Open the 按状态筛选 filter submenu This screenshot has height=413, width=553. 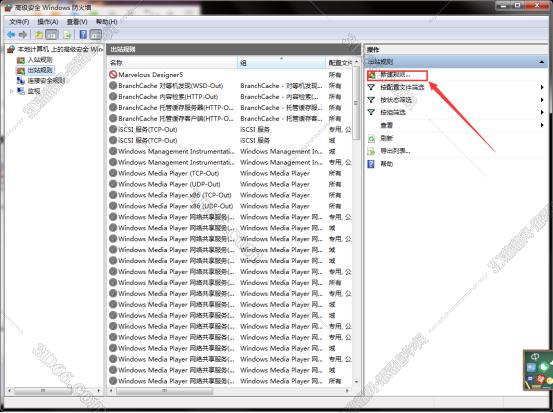click(x=396, y=100)
